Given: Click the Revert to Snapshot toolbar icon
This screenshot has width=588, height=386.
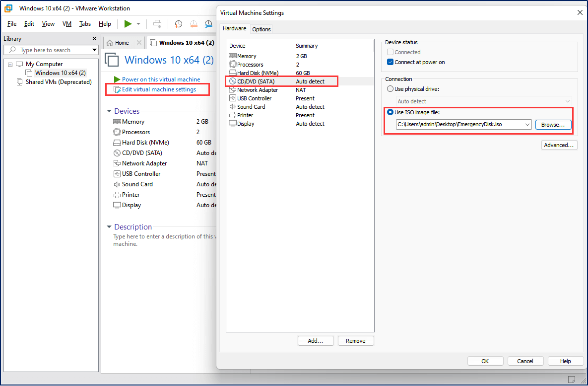Looking at the screenshot, I should (194, 24).
